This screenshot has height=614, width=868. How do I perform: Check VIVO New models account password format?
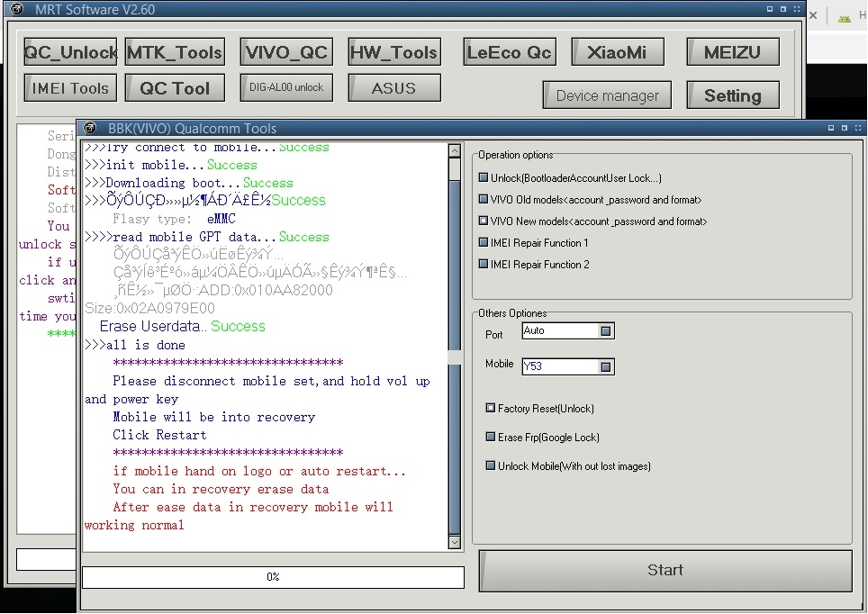(x=592, y=221)
